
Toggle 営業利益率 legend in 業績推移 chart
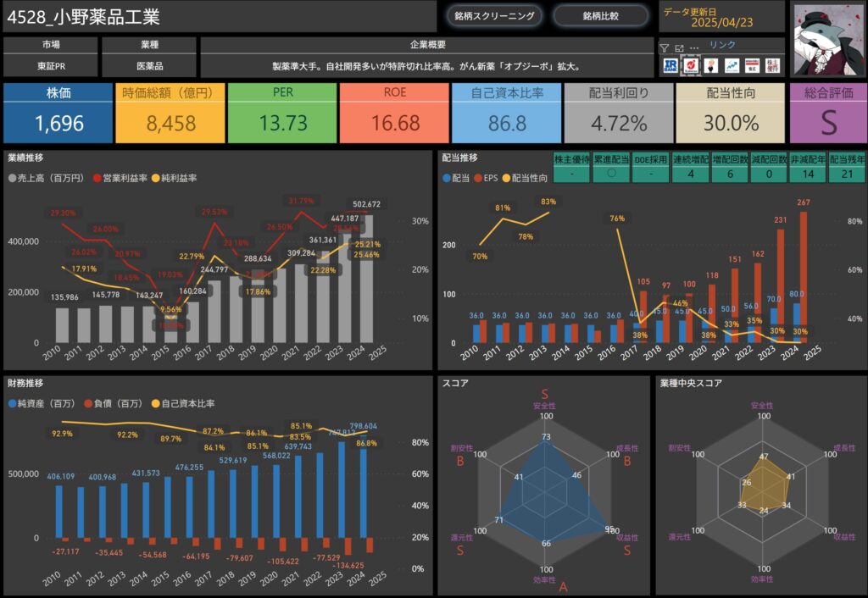(120, 178)
